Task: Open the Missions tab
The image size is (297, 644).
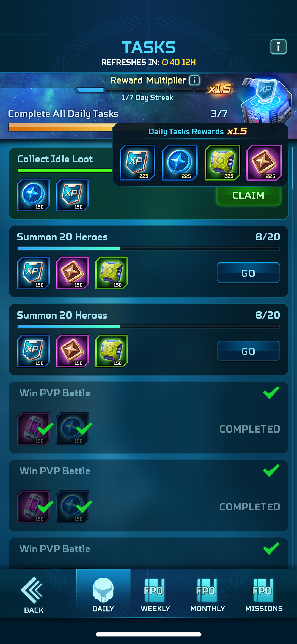Action: [x=264, y=595]
